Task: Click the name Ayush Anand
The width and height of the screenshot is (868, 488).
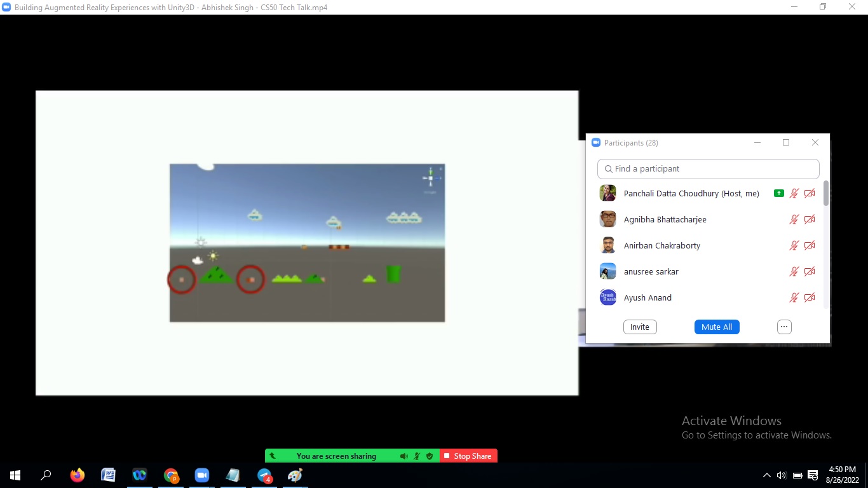Action: 648,297
